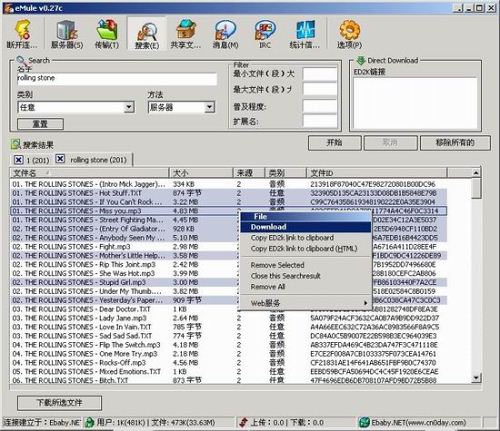Close the 'rolling stone (201)' tab via X icon
Viewport: 500px width, 431px height.
(x=60, y=159)
